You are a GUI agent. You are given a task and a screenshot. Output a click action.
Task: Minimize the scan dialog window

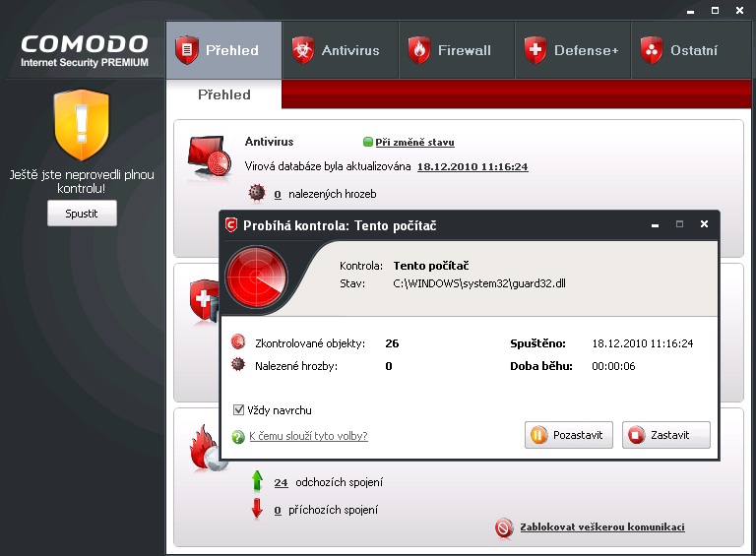[x=655, y=225]
